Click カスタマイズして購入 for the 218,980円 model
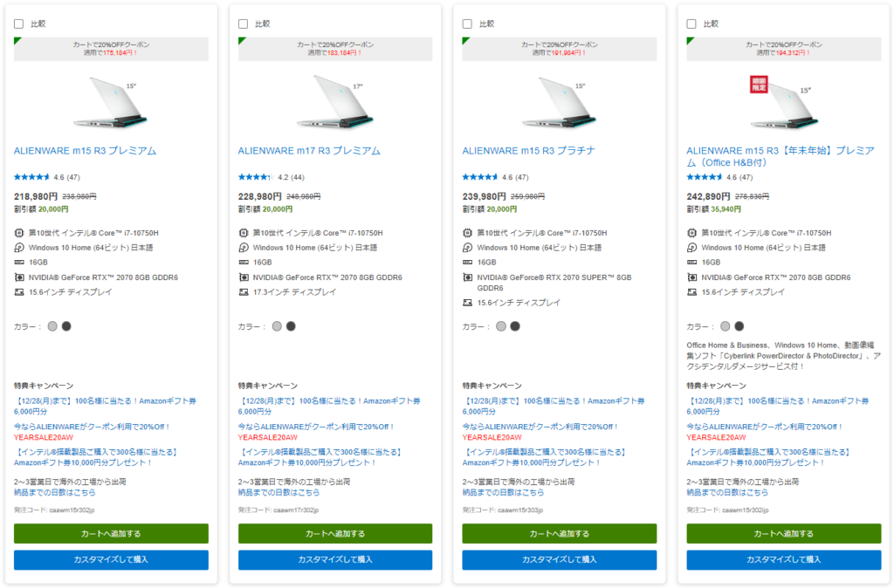This screenshot has width=894, height=588. [111, 560]
